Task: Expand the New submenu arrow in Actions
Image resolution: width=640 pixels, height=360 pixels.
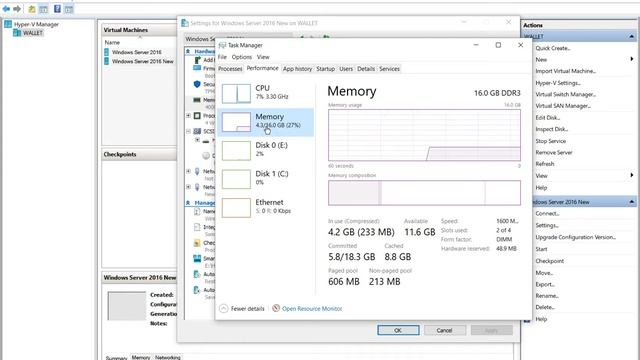Action: click(631, 59)
